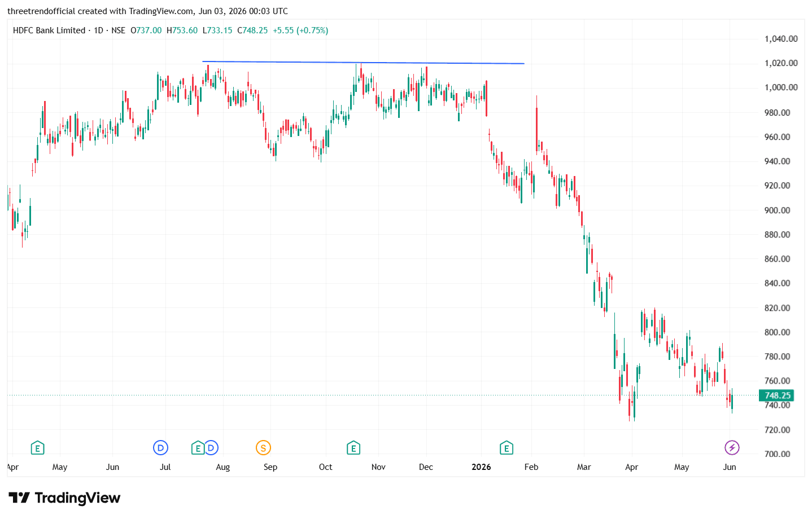Click the 1,020.00 price axis label
Viewport: 812px width, 519px height.
pos(781,63)
